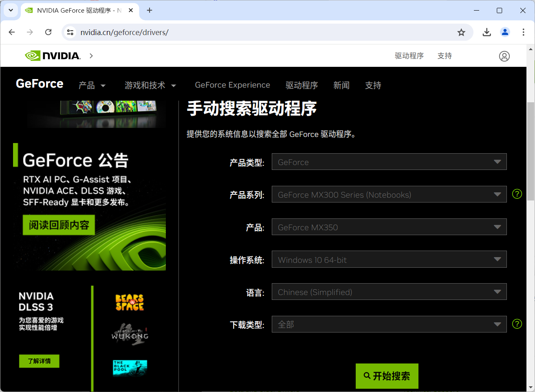Image resolution: width=535 pixels, height=392 pixels.
Task: Open 支持 in the GeForce nav bar
Action: [x=373, y=85]
